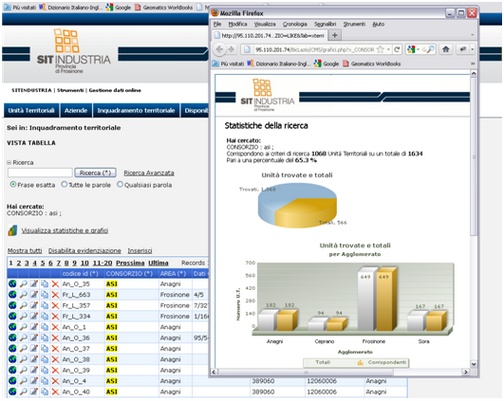Open the Visualizza menu
Viewport: 504px width, 401px height.
click(265, 24)
